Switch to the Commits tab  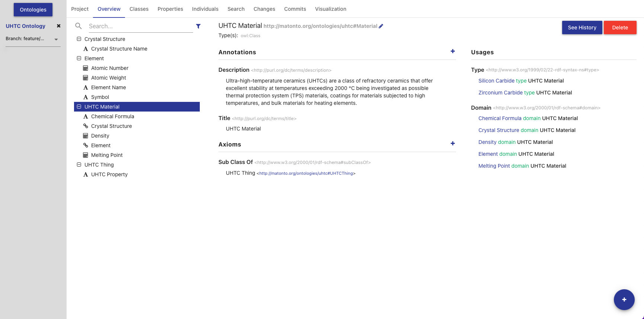coord(295,9)
